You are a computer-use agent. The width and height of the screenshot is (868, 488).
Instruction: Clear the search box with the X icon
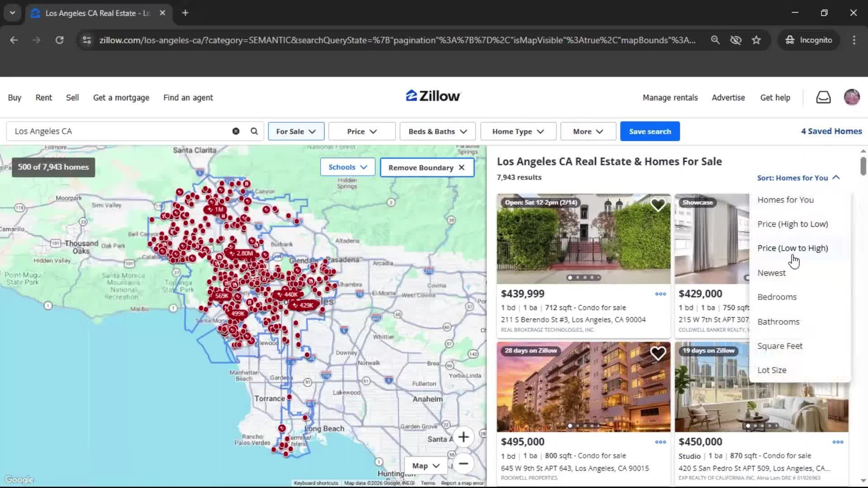[x=236, y=131]
